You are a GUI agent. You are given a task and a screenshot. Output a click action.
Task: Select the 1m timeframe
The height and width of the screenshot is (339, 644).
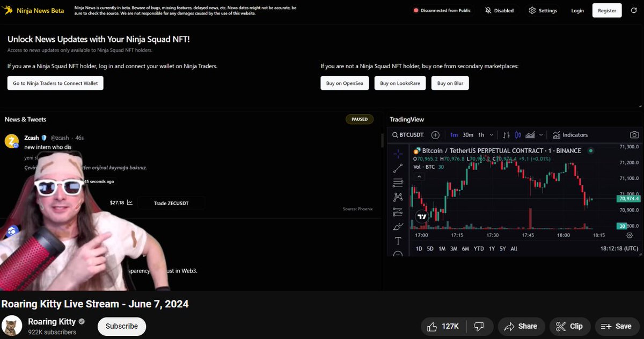(454, 135)
